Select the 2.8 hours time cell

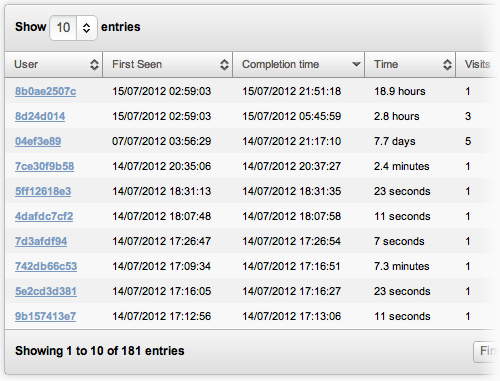pos(397,116)
